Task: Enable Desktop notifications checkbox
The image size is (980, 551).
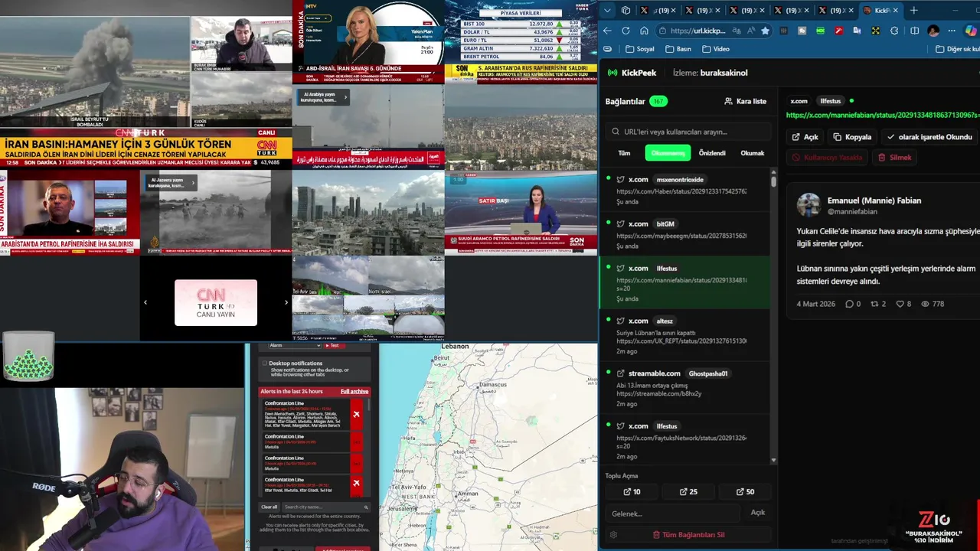Action: click(265, 364)
